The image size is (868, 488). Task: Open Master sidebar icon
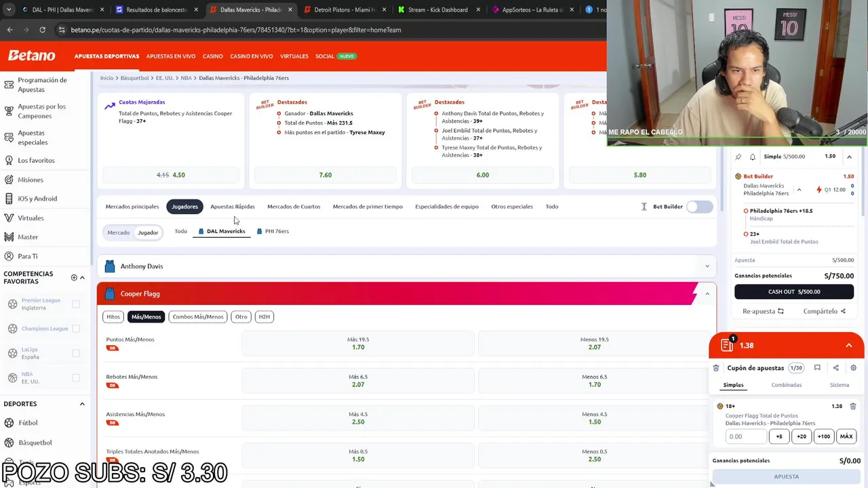click(x=9, y=237)
